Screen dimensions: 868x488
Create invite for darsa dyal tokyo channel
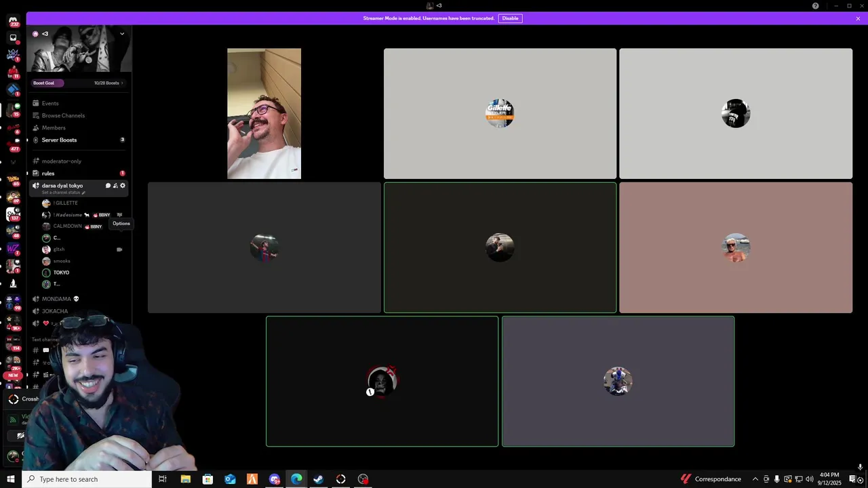click(115, 185)
